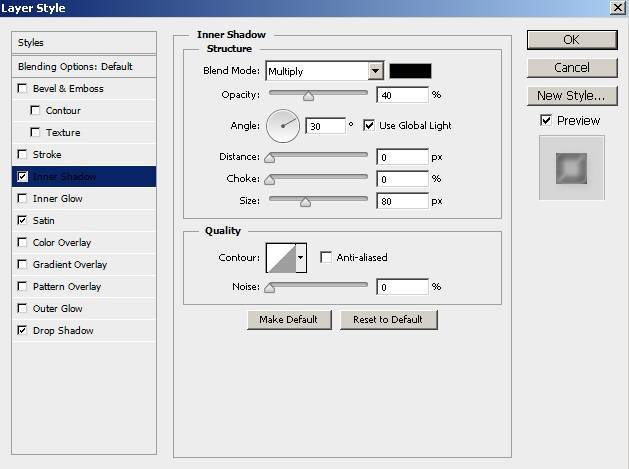Viewport: 629px width, 469px height.
Task: Enable the Pattern Overlay checkbox
Action: 22,286
